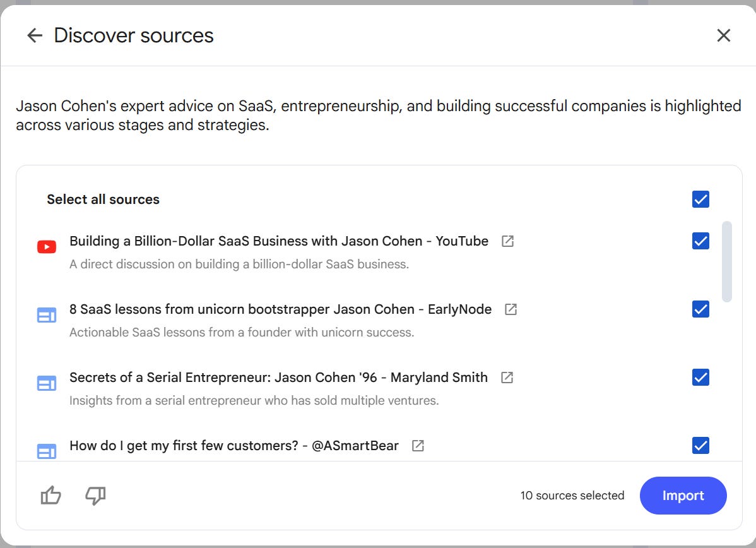The image size is (756, 548).
Task: Click the Import button
Action: 683,496
